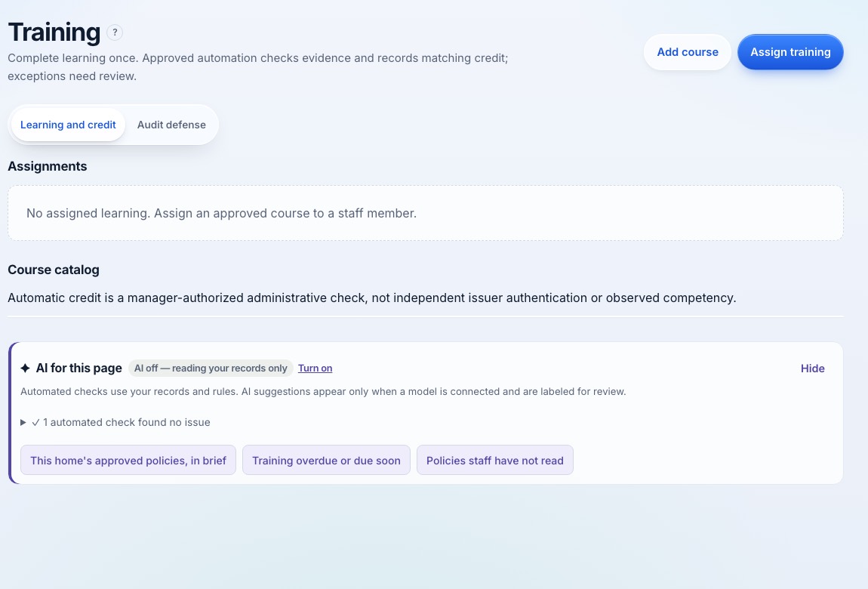Click the AI for this page heading

[78, 369]
